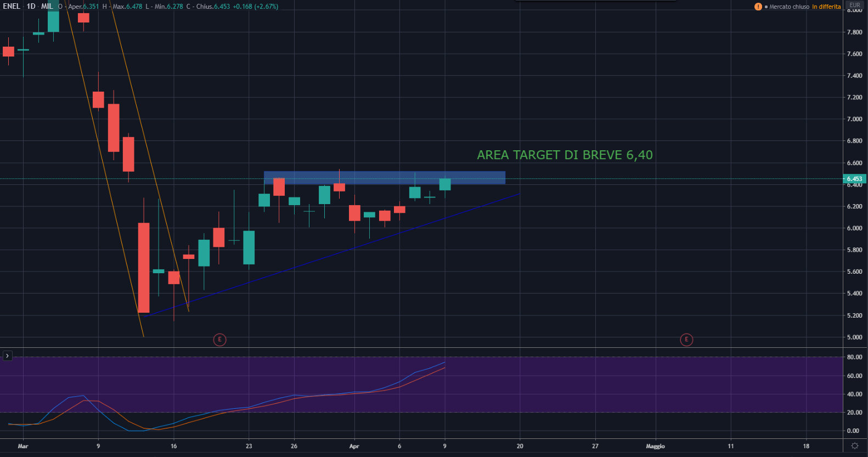
Task: Click the '27' date on time axis
Action: 595,446
